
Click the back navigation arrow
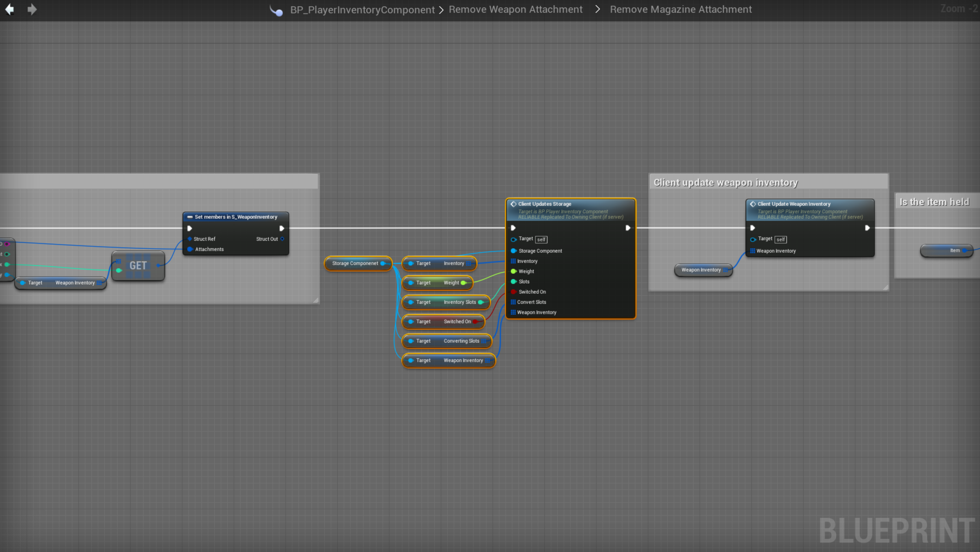(9, 9)
